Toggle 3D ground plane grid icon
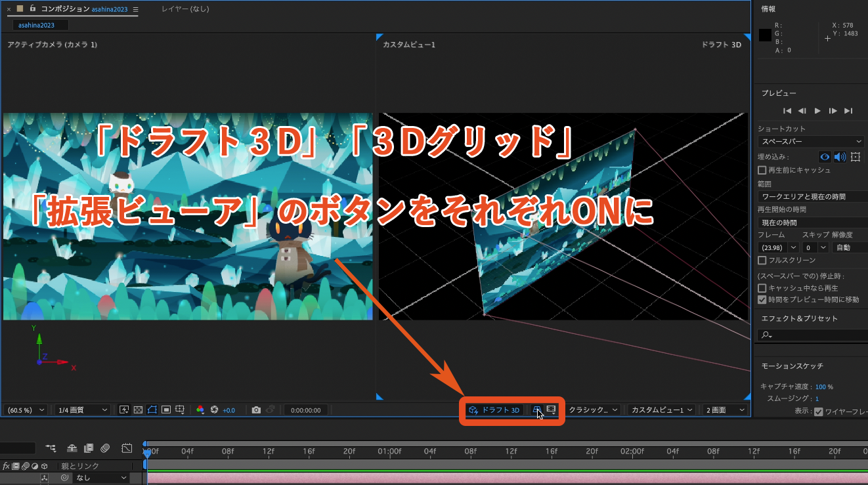Viewport: 868px width, 485px height. click(537, 410)
